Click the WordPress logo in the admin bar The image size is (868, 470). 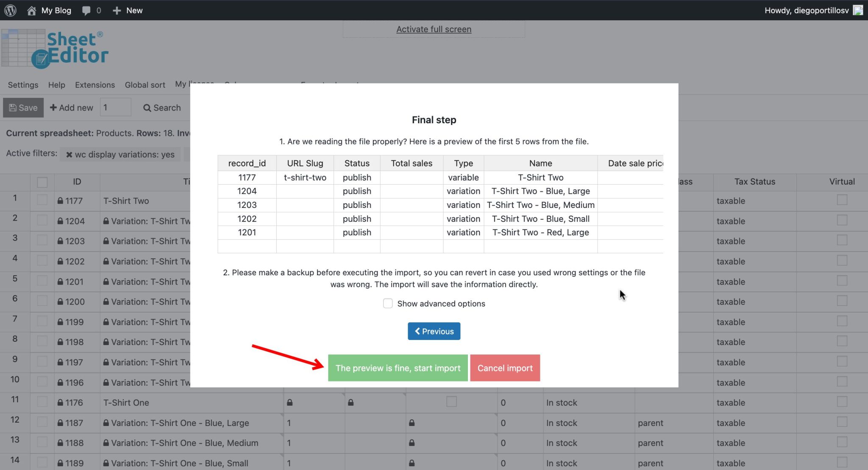click(9, 10)
